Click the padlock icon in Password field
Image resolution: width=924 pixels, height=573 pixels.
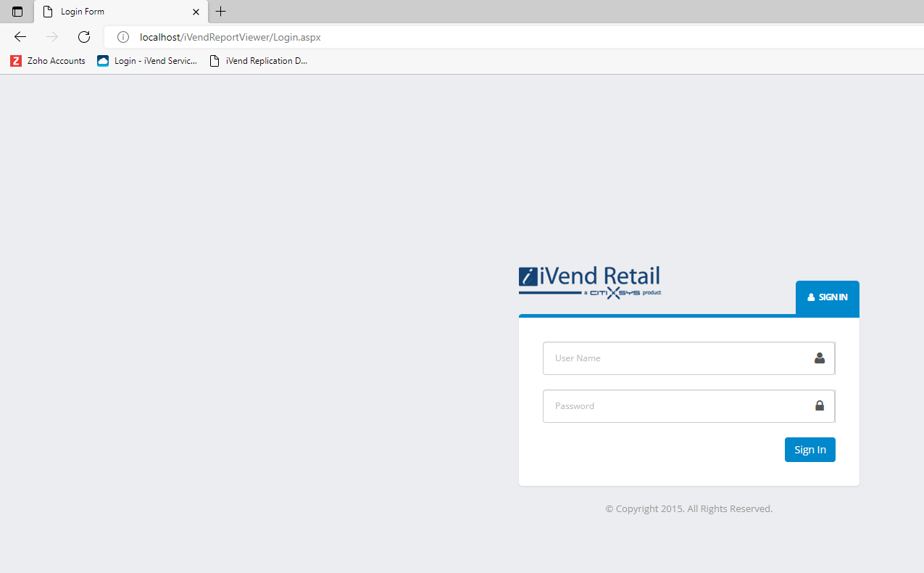click(820, 405)
